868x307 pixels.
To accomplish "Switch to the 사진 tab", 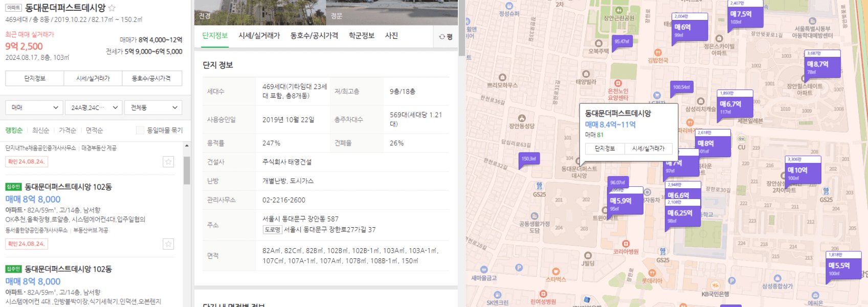I will click(x=391, y=35).
